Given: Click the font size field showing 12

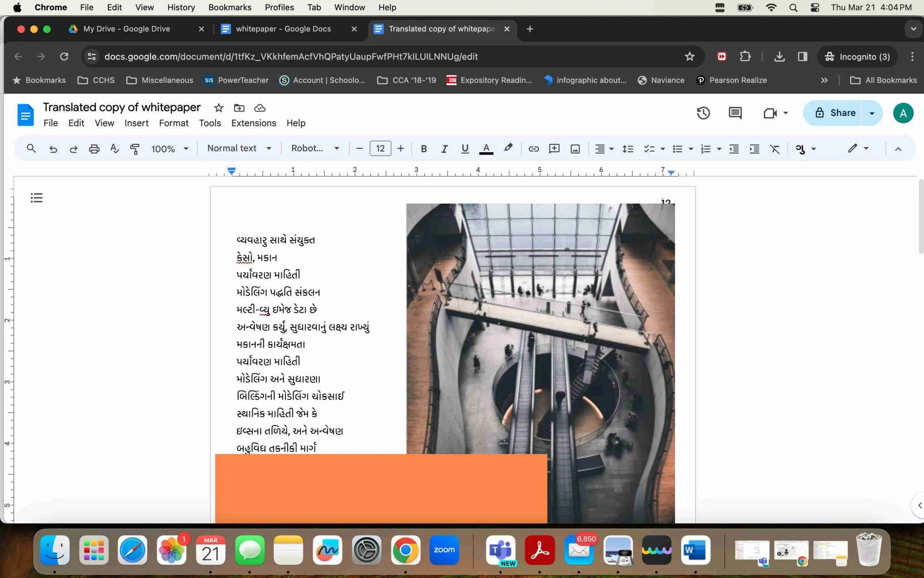Looking at the screenshot, I should pos(380,148).
